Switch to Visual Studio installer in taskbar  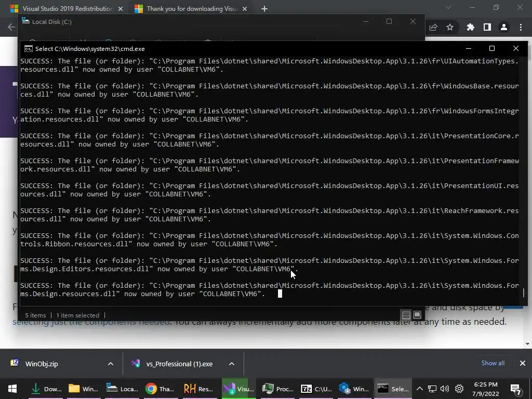click(x=238, y=389)
